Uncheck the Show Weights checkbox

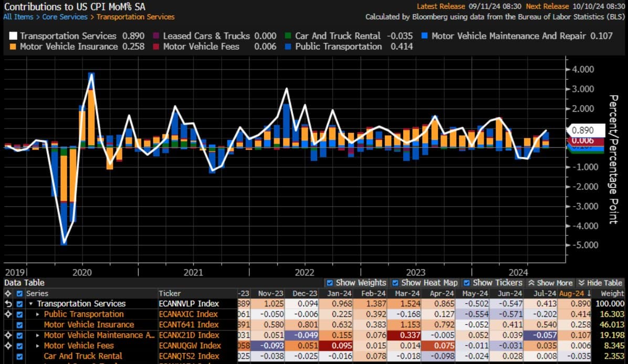click(330, 283)
